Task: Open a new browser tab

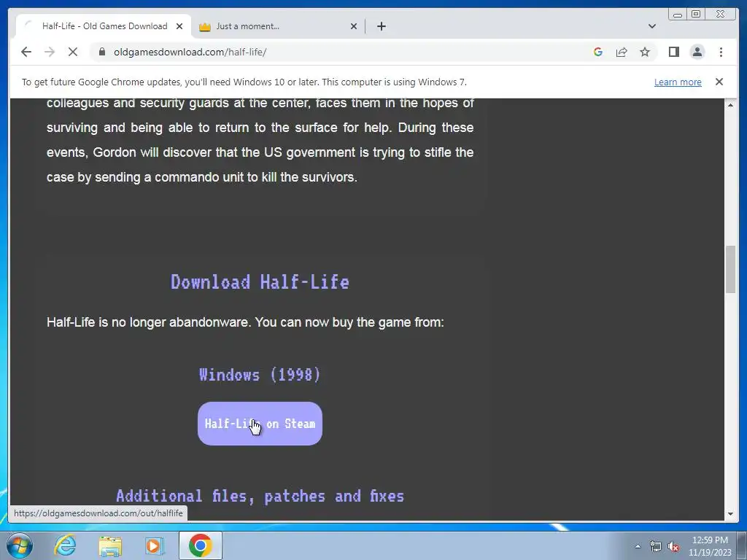Action: (x=381, y=26)
